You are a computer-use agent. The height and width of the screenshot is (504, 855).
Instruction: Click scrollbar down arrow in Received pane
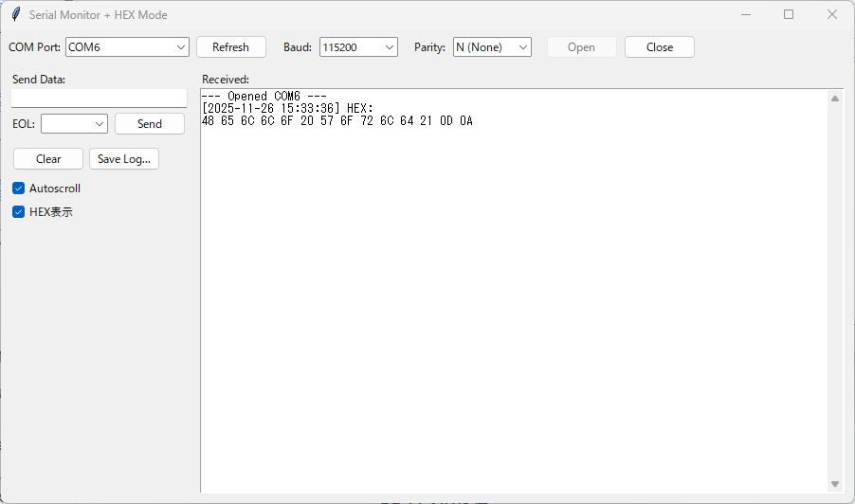click(x=835, y=484)
